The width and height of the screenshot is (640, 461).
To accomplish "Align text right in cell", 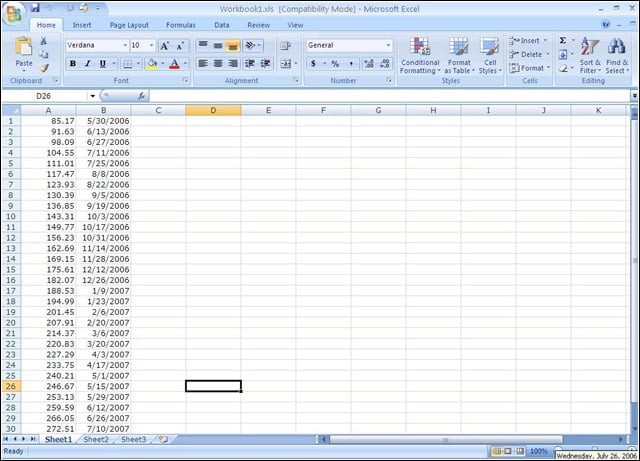I will 233,63.
